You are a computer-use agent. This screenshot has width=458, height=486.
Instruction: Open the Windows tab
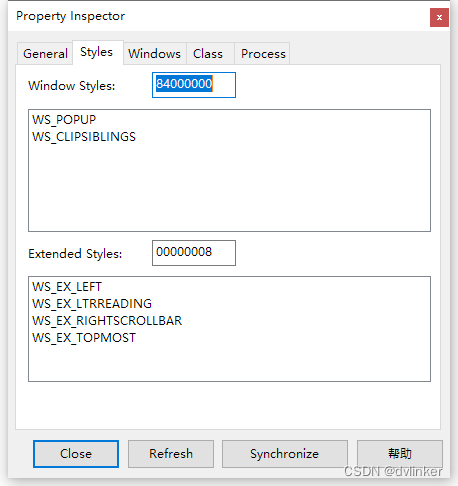pyautogui.click(x=155, y=53)
